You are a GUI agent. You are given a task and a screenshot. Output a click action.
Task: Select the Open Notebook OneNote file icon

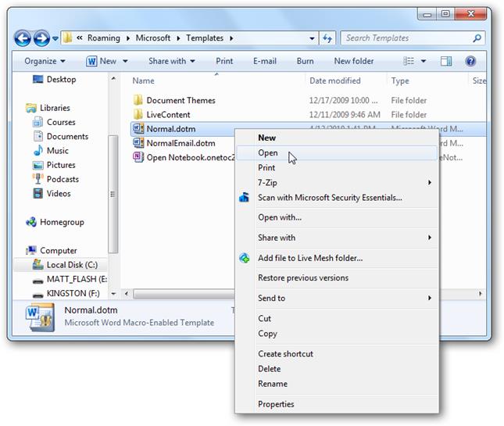(x=138, y=157)
